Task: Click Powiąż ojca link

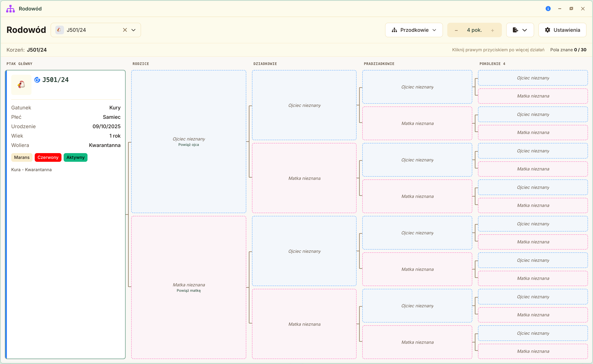Action: point(189,145)
